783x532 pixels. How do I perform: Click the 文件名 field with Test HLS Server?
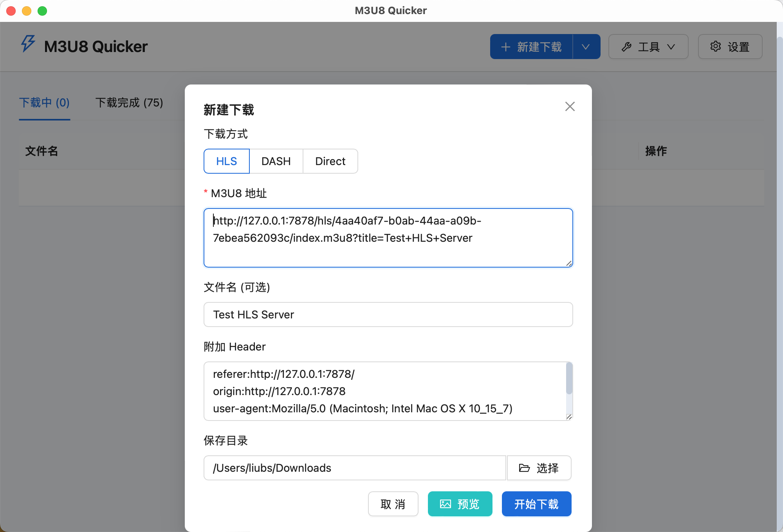click(x=388, y=315)
